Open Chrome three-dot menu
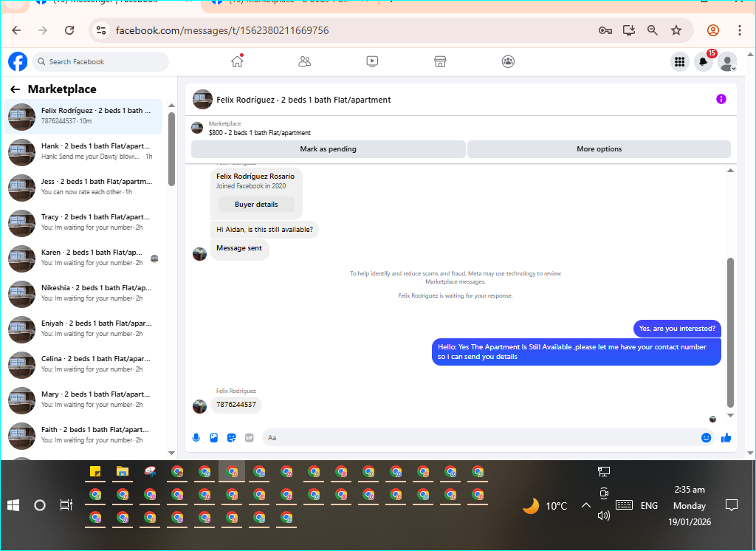 click(740, 30)
